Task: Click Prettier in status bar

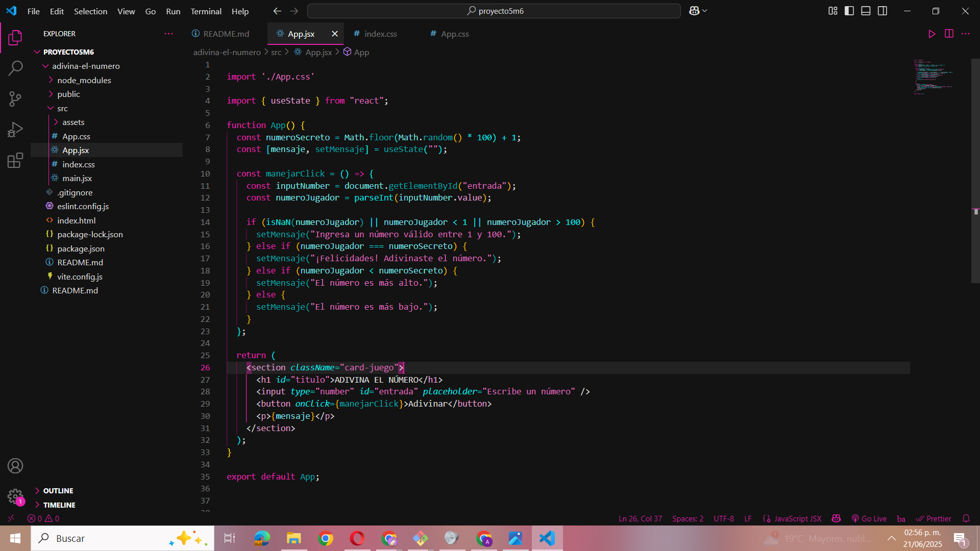Action: click(x=934, y=518)
